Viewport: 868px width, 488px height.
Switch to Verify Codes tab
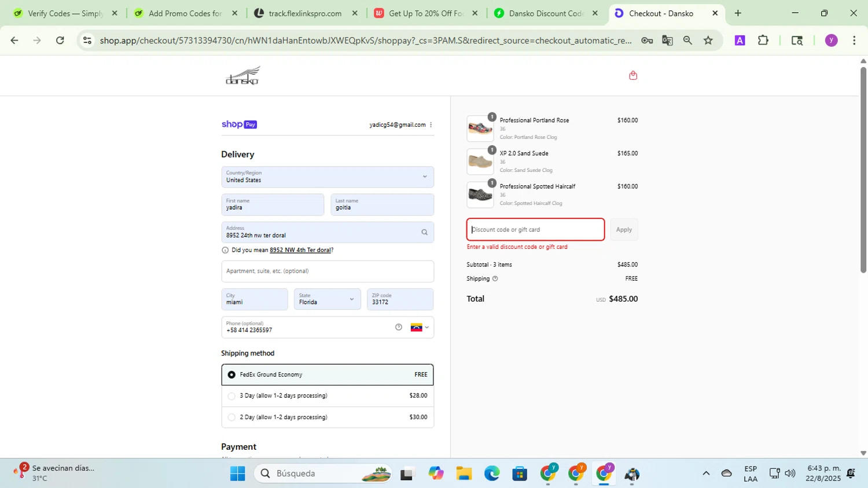[x=65, y=13]
